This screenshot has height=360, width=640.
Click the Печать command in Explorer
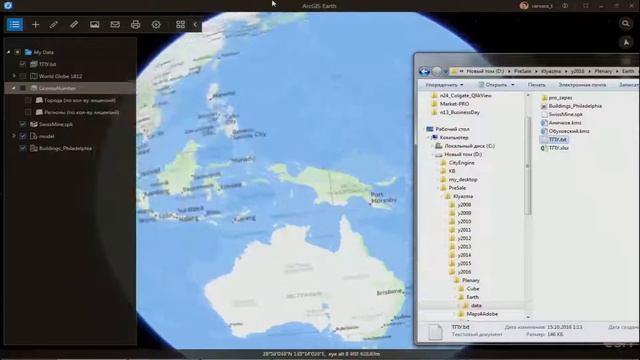536,85
